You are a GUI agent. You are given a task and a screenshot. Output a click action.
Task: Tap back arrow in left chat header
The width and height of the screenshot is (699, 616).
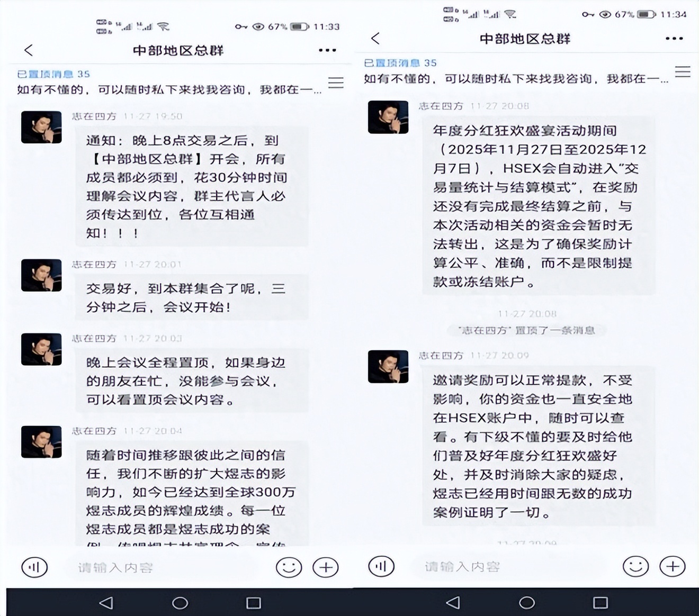(29, 50)
